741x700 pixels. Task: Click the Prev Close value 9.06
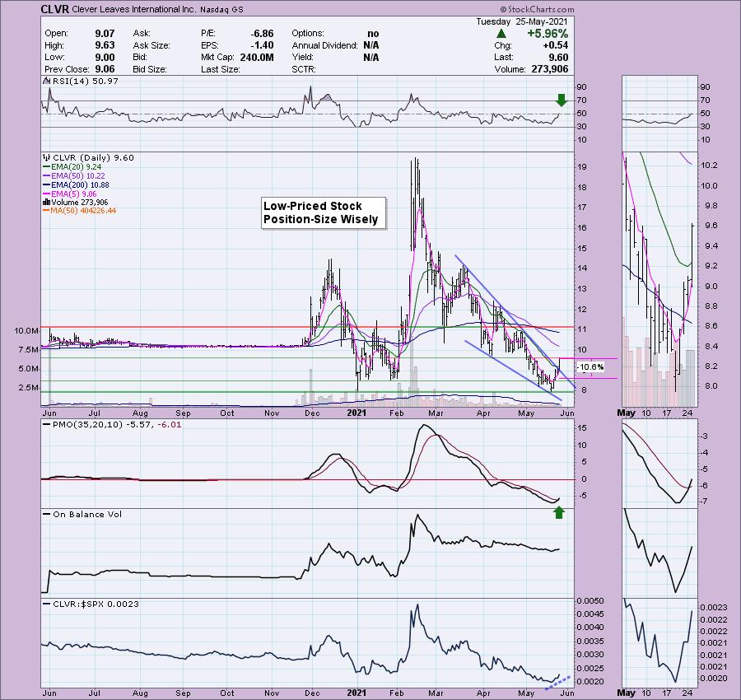point(105,69)
